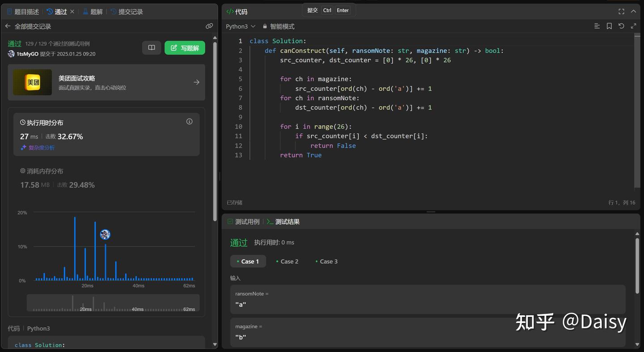Open the Python3 language dropdown

(x=240, y=26)
